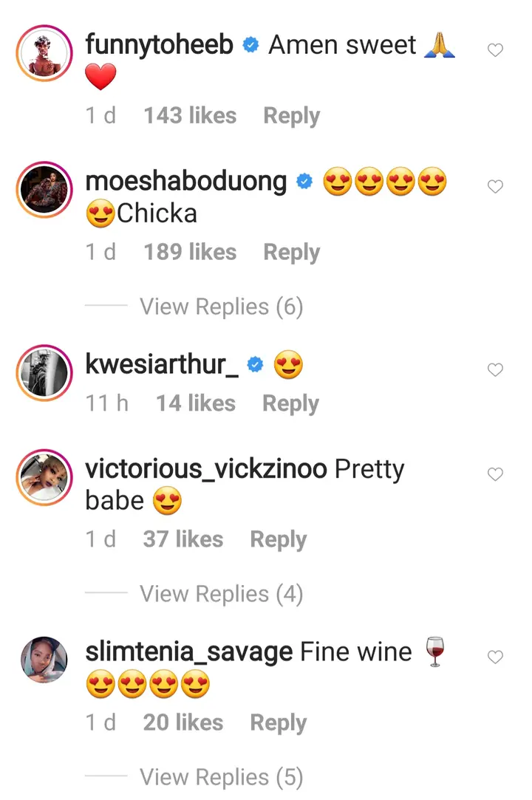This screenshot has width=532, height=800.
Task: Reply to kwesiarthur_'s comment
Action: 290,403
